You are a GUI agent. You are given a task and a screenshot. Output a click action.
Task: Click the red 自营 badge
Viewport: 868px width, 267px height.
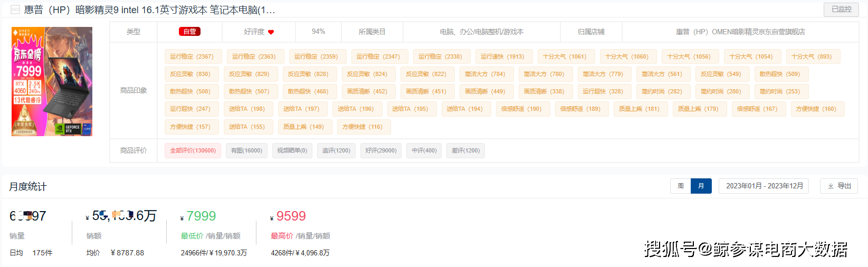[189, 32]
